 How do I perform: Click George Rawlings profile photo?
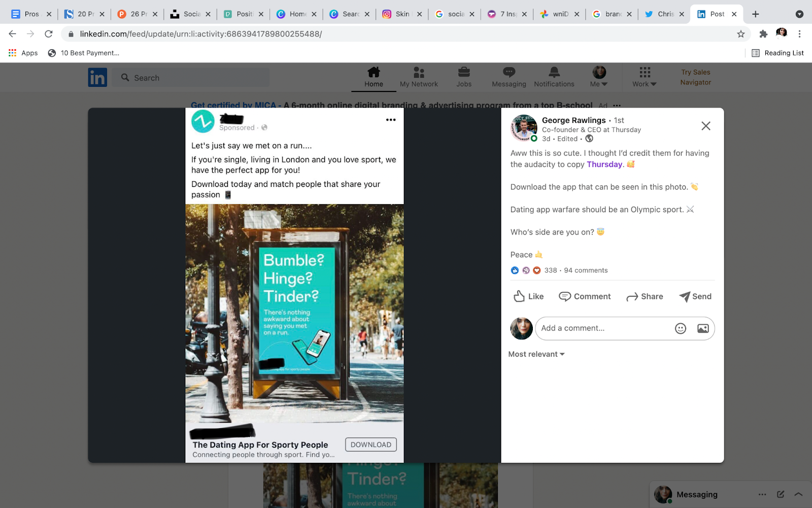point(523,128)
